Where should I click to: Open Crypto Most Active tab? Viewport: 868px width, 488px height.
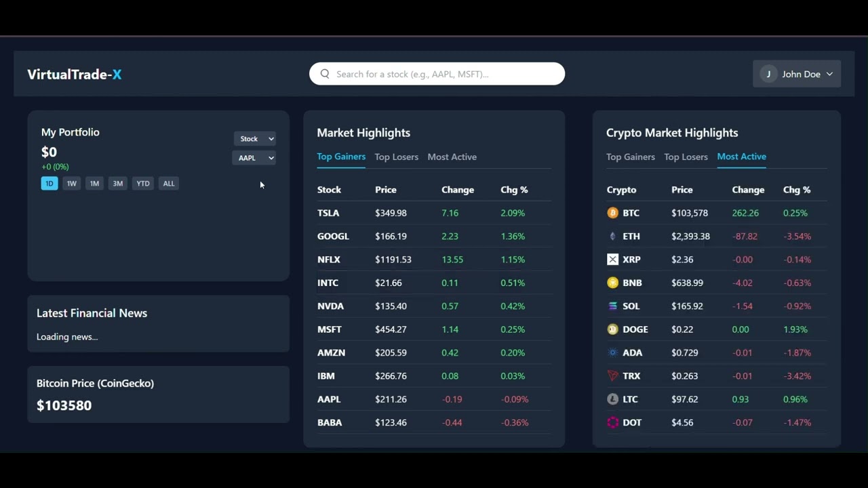point(742,157)
